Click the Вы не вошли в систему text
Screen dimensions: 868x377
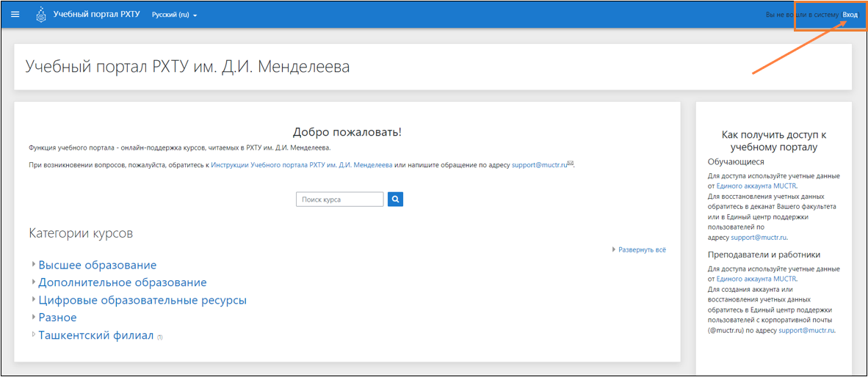[x=803, y=15]
